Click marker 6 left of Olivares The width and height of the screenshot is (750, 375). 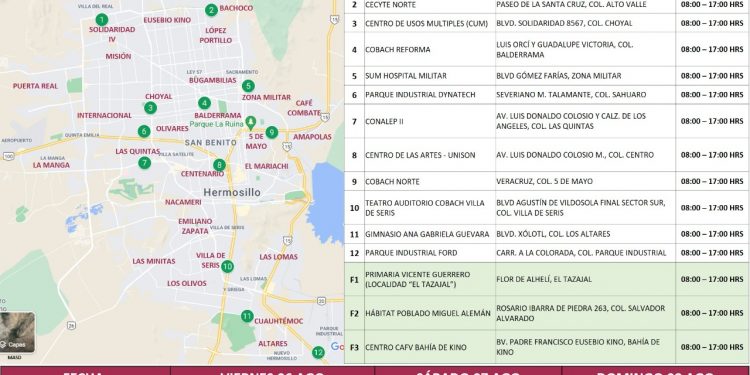pos(144,131)
